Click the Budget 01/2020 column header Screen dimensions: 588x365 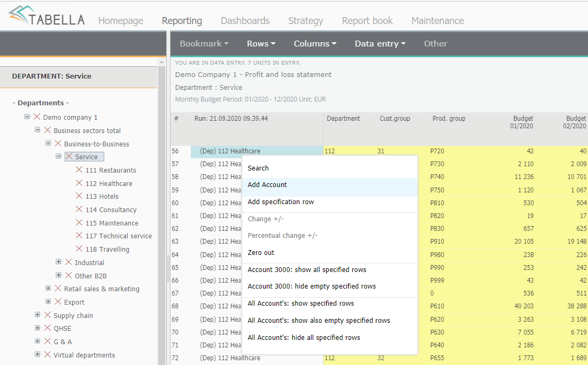pos(521,122)
